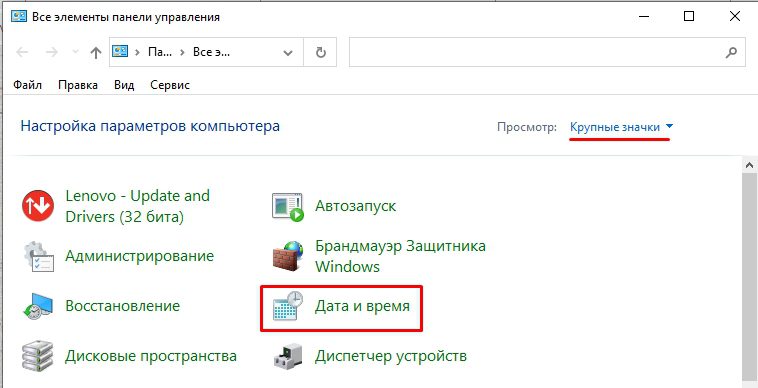758x388 pixels.
Task: Open the Lenovo - Update and Drivers link
Action: coord(137,206)
